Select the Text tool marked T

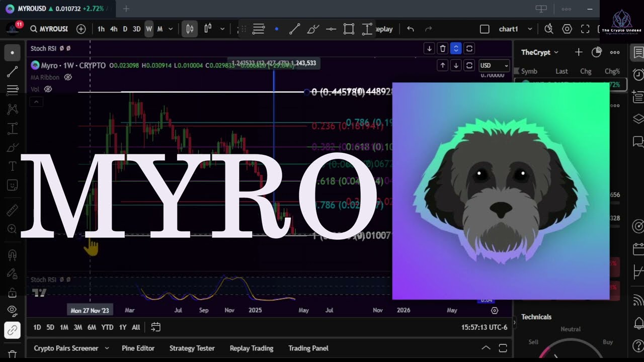12,166
